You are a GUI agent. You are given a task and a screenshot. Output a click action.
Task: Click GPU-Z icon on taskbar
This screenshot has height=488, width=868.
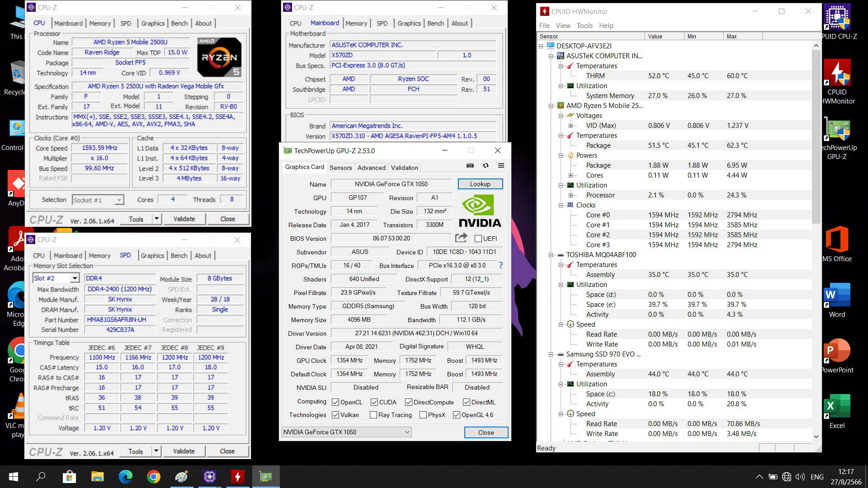point(266,477)
